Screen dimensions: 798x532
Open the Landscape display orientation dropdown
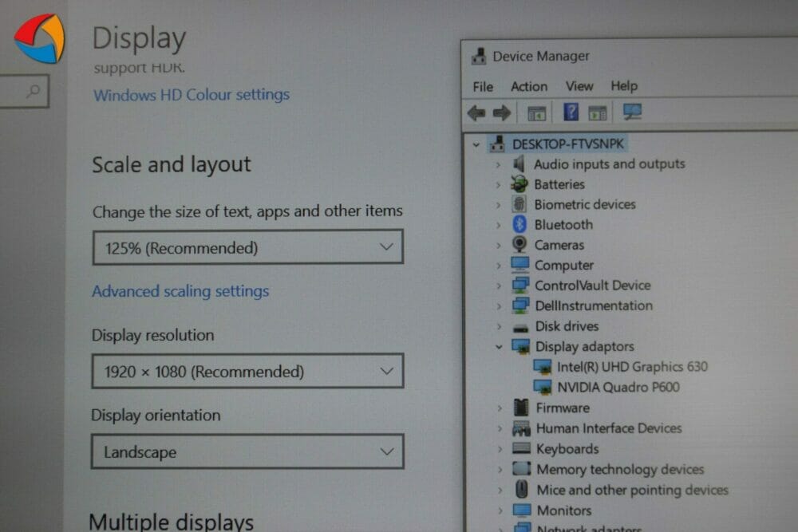coord(247,451)
